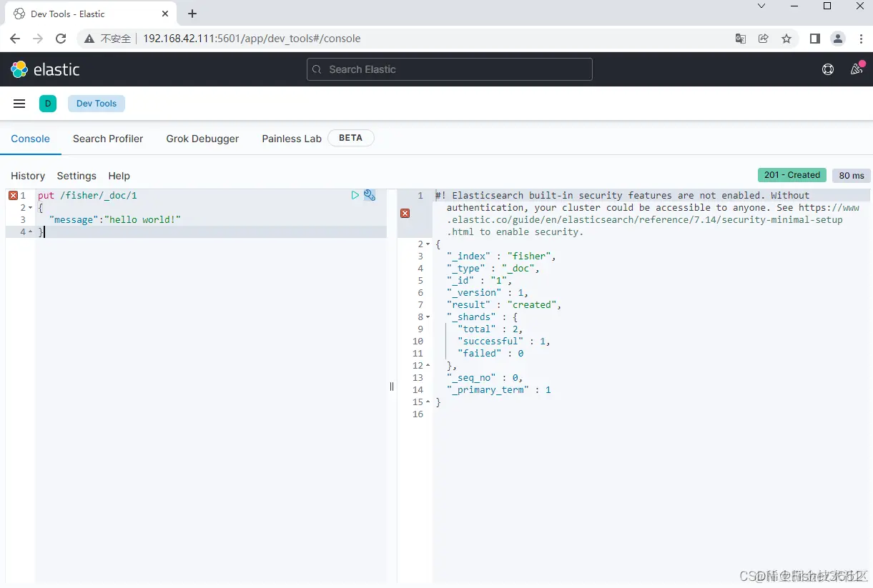Click the security warning message text

click(647, 213)
